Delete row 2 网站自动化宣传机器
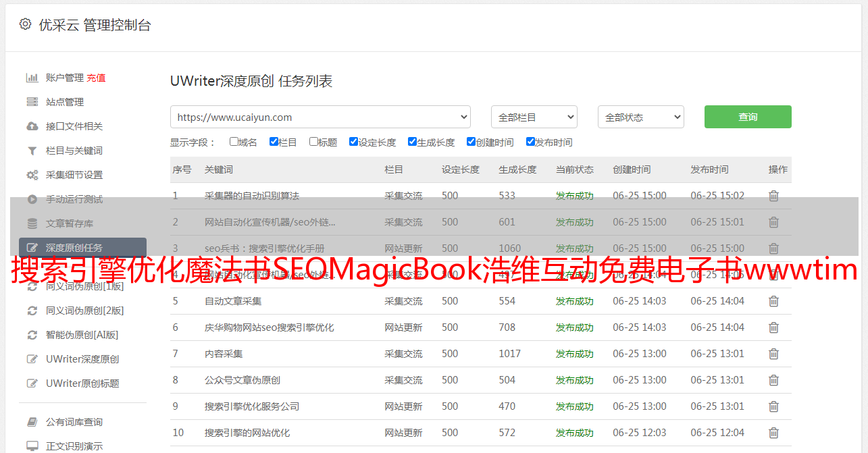Viewport: 868px width, 453px height. [x=774, y=222]
